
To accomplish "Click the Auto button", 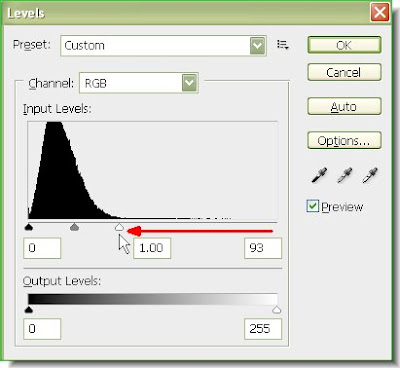I will 344,106.
